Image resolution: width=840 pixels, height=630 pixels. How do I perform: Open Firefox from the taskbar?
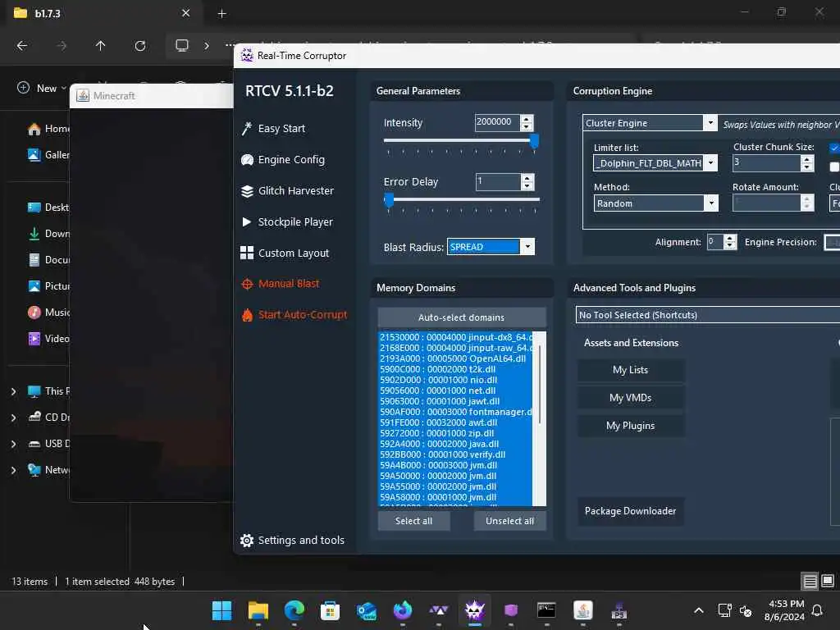tap(402, 610)
